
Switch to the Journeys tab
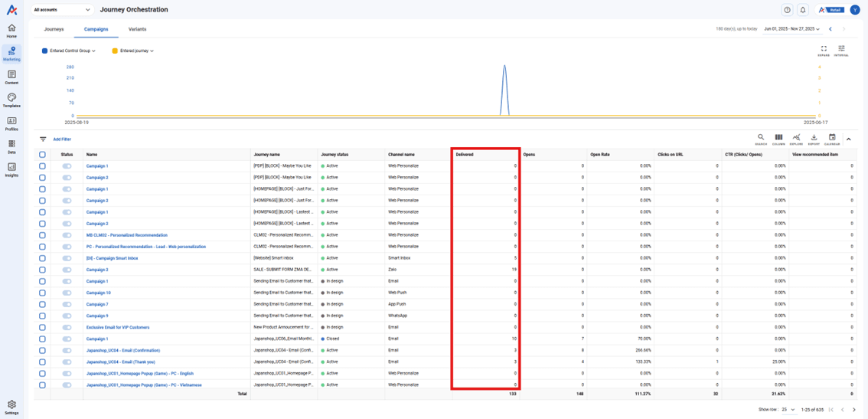pyautogui.click(x=54, y=29)
